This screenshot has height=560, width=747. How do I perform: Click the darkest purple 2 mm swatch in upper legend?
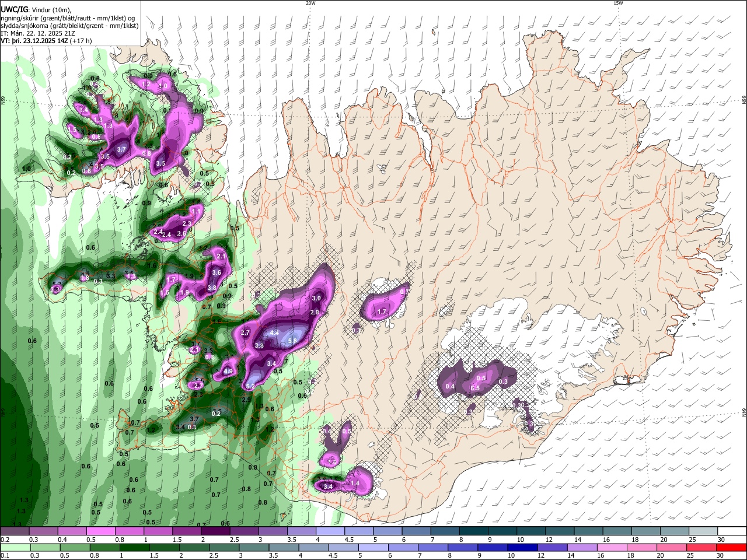pos(217,531)
